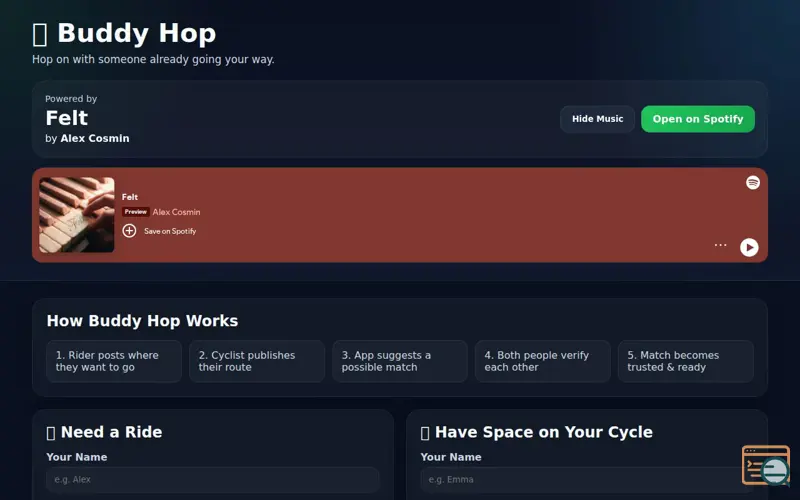Click the tagline under Buddy Hop

[153, 59]
